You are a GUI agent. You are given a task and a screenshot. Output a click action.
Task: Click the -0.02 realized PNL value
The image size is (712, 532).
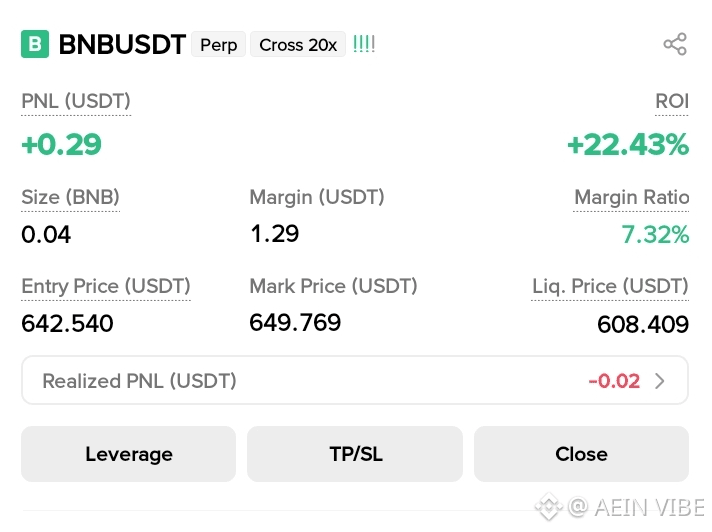pos(614,381)
